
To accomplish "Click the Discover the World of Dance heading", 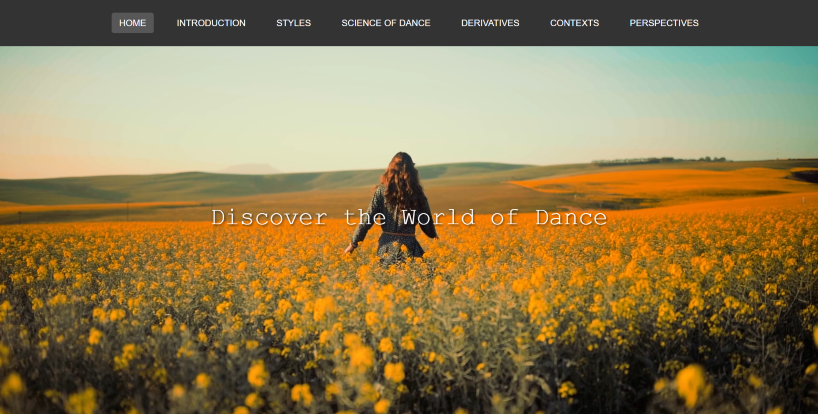I will point(409,217).
